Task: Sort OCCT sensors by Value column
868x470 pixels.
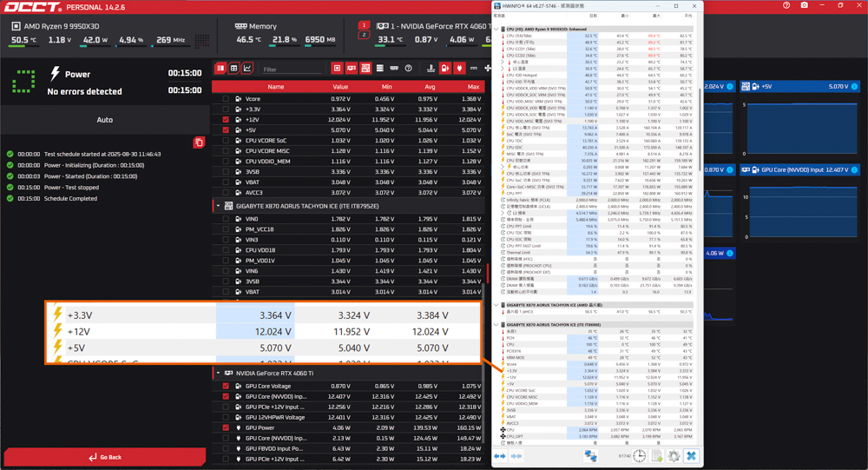Action: click(340, 87)
